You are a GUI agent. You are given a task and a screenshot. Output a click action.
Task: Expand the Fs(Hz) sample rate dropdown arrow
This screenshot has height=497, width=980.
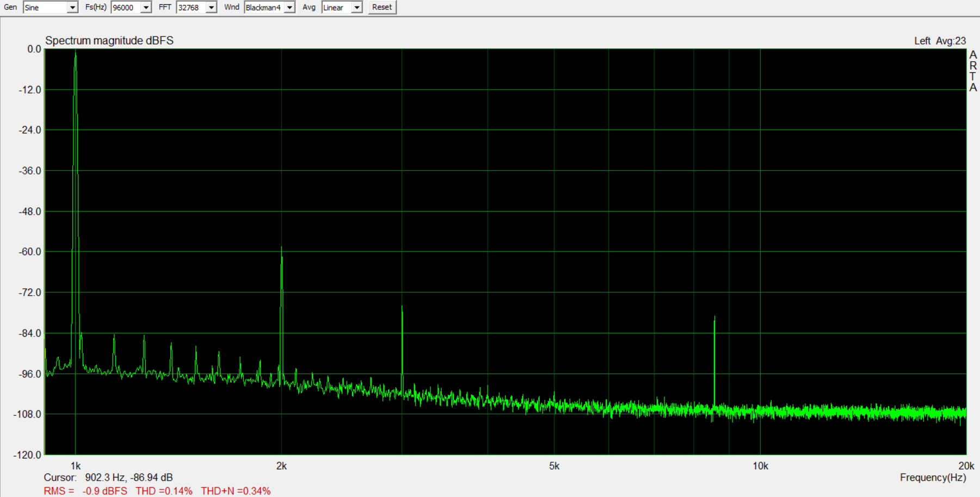tap(146, 8)
